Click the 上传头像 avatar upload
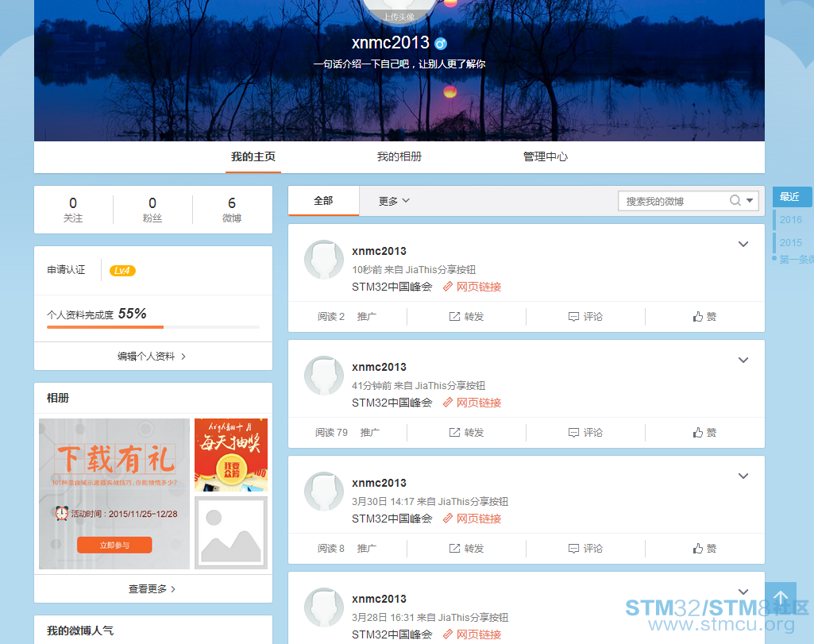This screenshot has width=814, height=644. [x=399, y=16]
